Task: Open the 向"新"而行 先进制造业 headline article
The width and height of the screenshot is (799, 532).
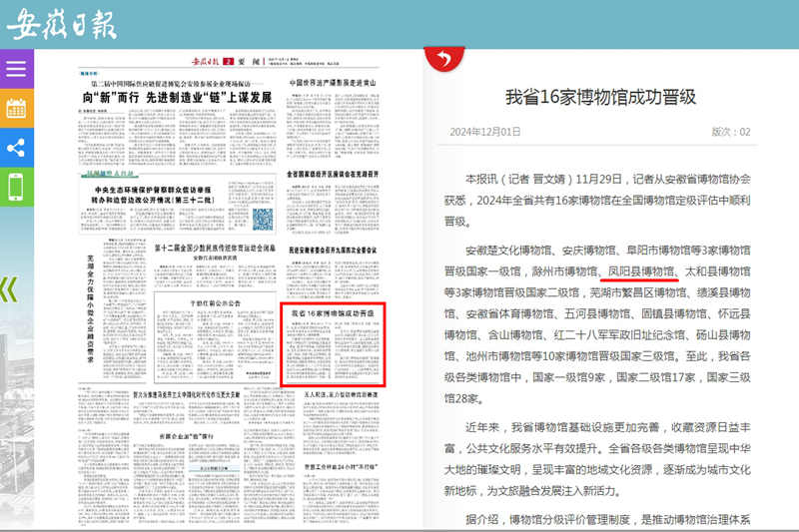Action: (x=178, y=98)
